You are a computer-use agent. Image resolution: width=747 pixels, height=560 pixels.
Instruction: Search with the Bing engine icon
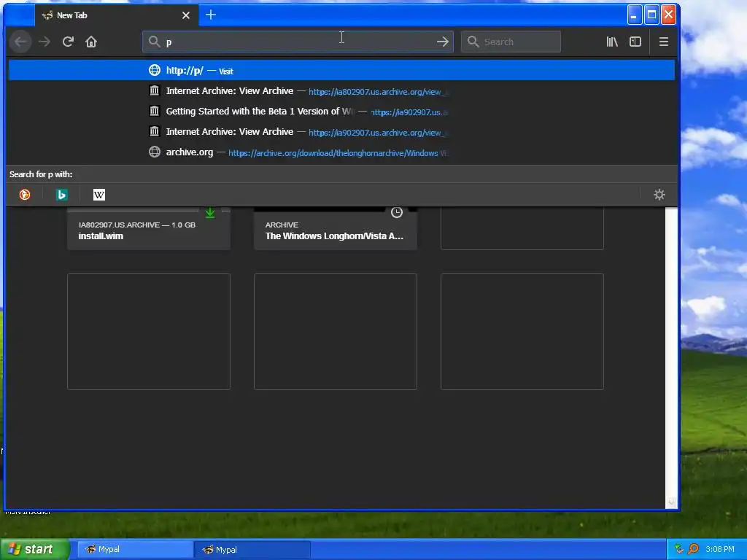pyautogui.click(x=62, y=195)
